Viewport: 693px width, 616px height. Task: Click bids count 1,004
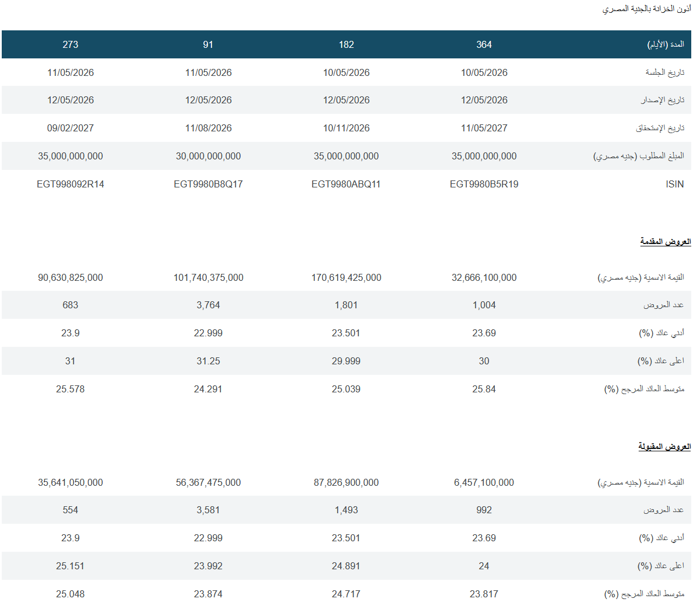pyautogui.click(x=484, y=305)
